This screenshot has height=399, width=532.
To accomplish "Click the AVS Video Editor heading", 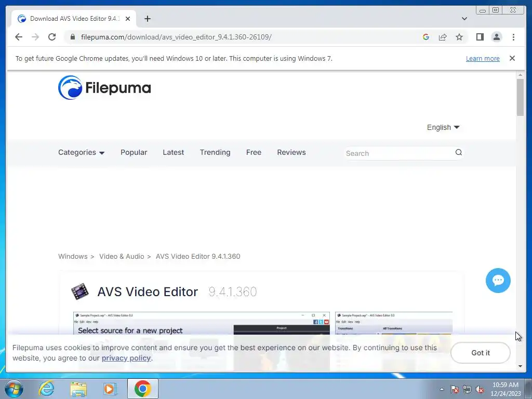I will point(148,292).
